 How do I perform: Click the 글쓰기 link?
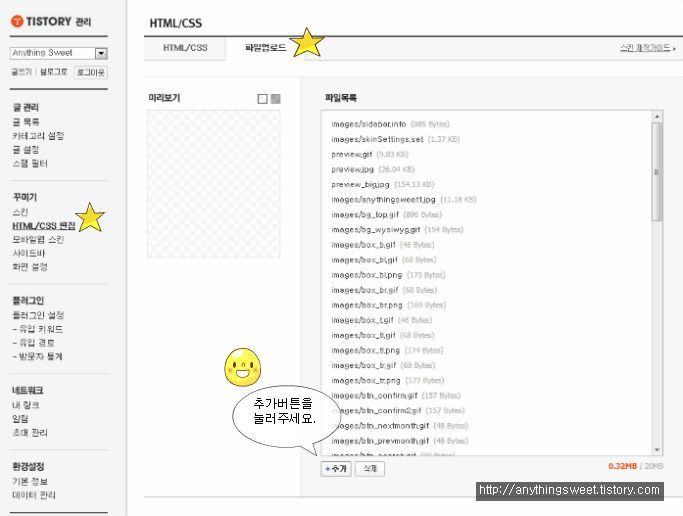click(x=21, y=72)
